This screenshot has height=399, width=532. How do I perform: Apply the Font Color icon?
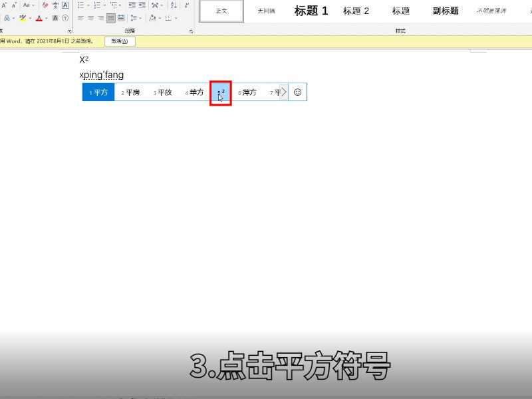tap(40, 17)
